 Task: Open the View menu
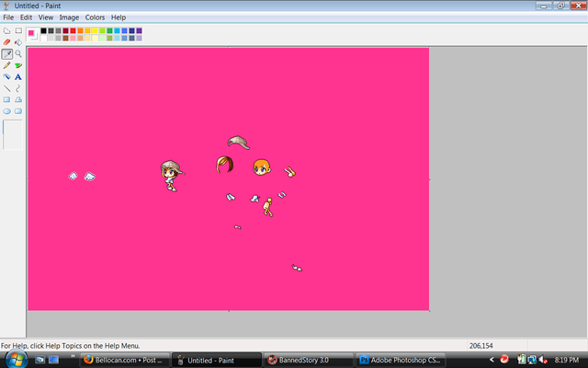pos(46,17)
